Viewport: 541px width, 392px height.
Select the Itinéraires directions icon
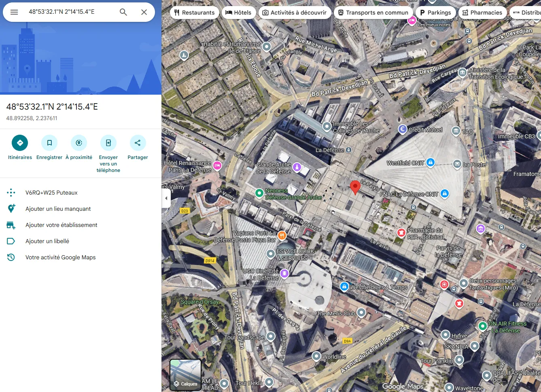(19, 142)
